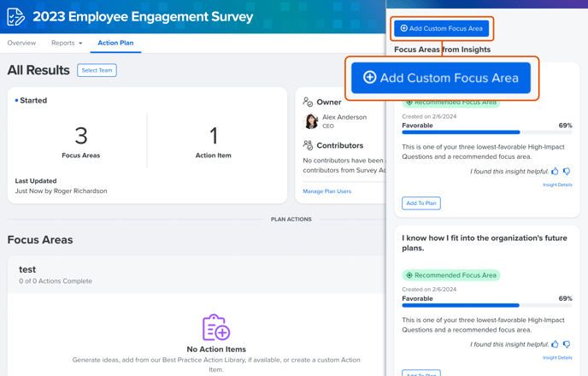The height and width of the screenshot is (376, 588).
Task: Click the Select Team button
Action: 97,70
